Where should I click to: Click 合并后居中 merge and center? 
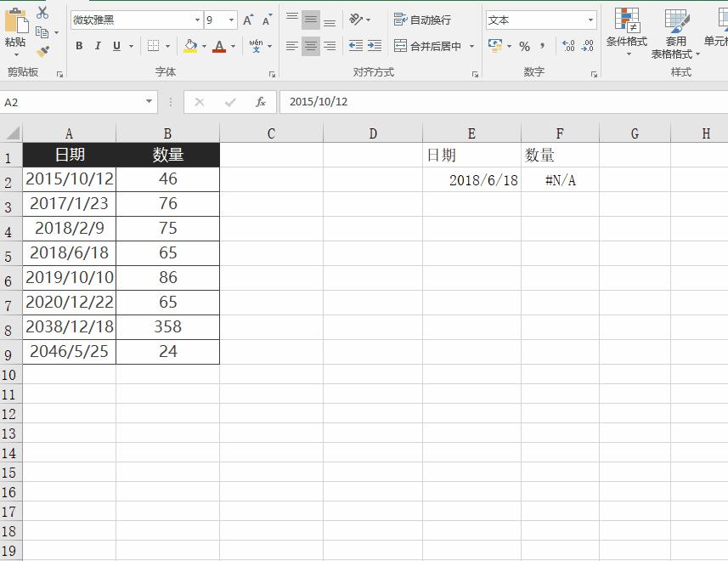tap(427, 46)
